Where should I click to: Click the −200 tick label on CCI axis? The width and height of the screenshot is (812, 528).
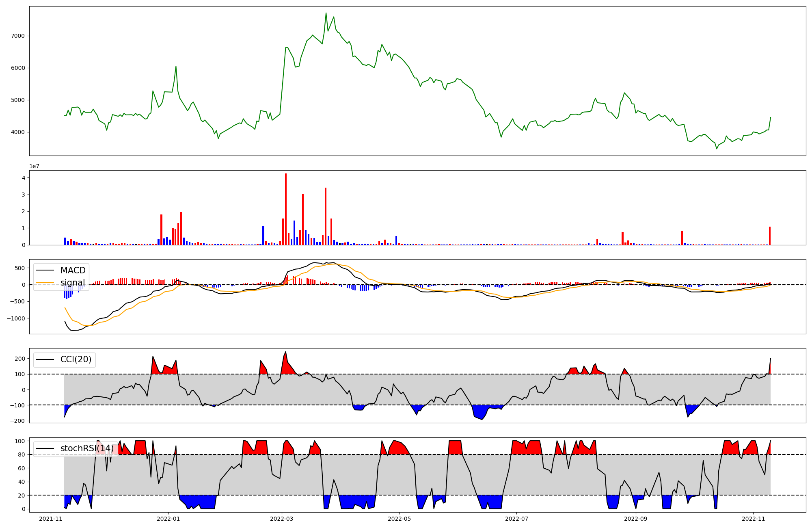tap(17, 421)
